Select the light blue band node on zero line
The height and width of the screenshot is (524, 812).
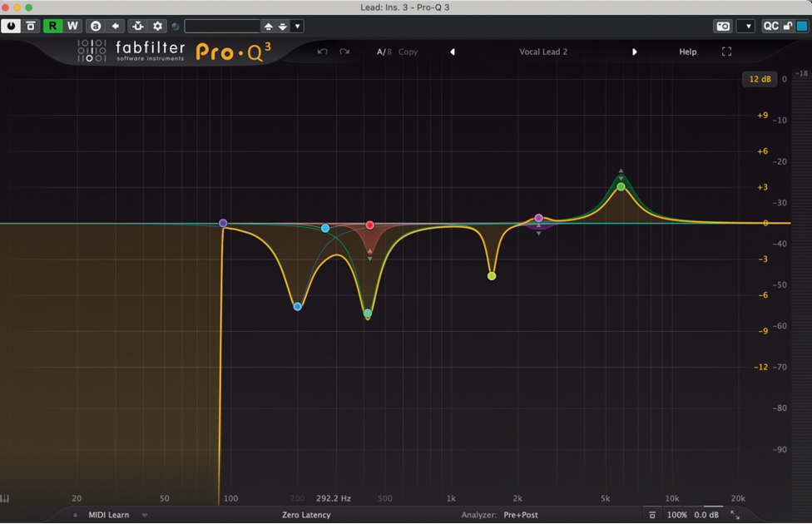[x=325, y=229]
